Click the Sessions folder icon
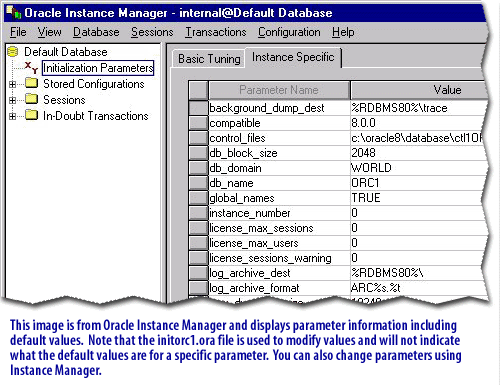This screenshot has height=385, width=500. click(x=32, y=99)
